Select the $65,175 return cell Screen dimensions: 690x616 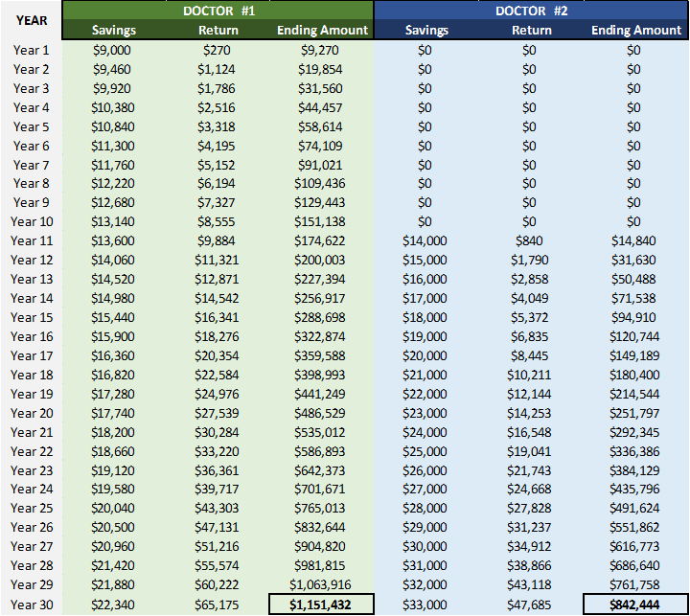click(x=218, y=605)
